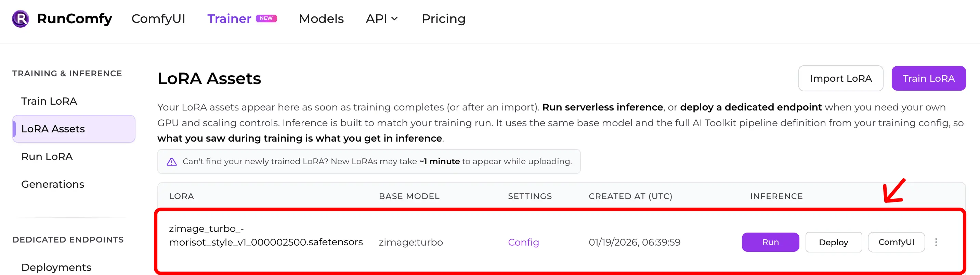The image size is (980, 275).
Task: Run inference on the morisot_style LoRA
Action: (770, 242)
